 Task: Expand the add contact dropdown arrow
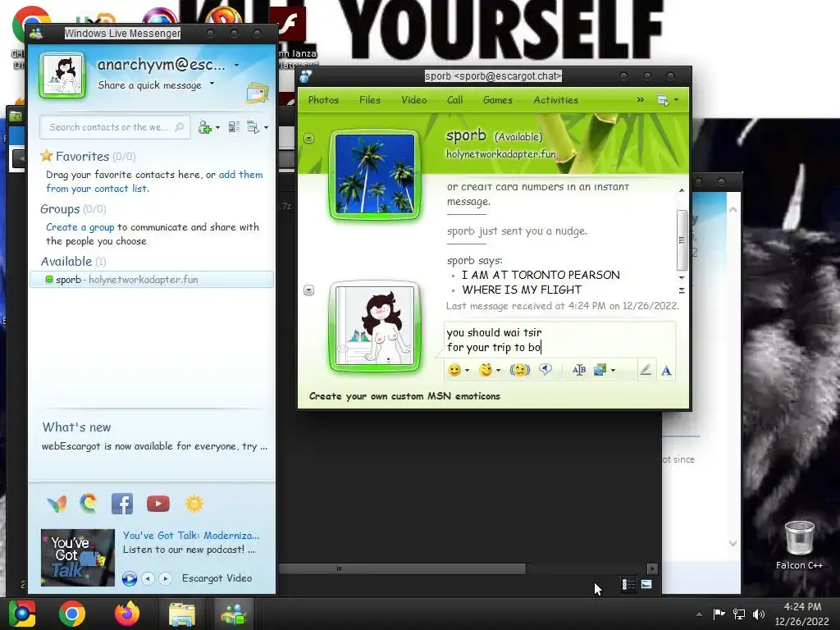point(217,127)
